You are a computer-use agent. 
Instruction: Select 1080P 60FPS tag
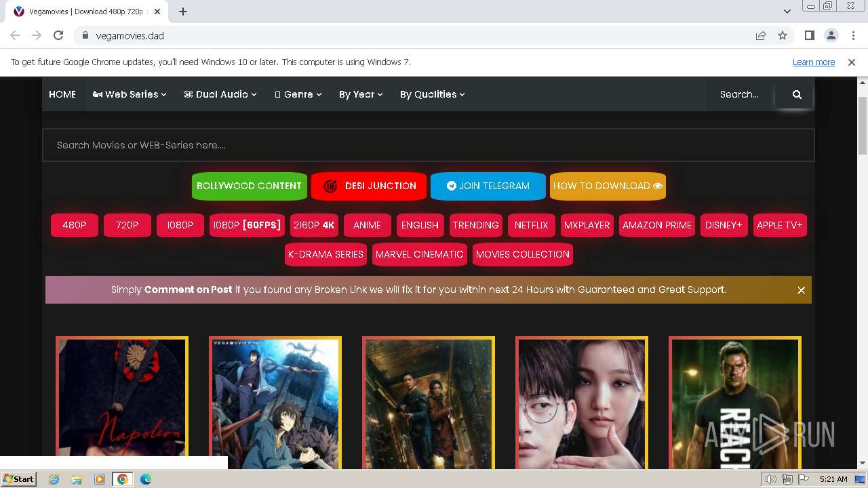coord(247,225)
